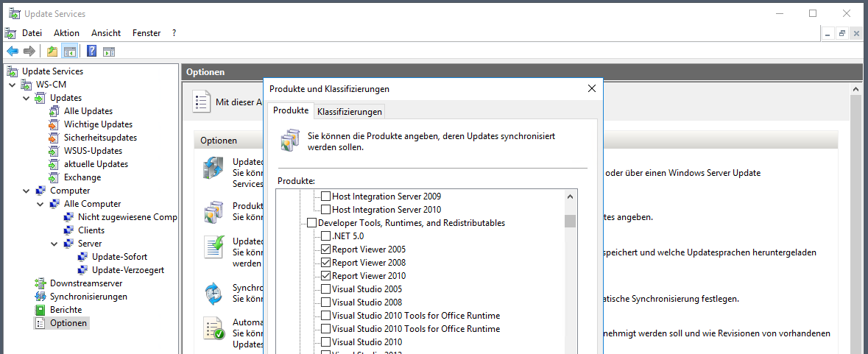Image resolution: width=868 pixels, height=354 pixels.
Task: Collapse the Computer tree node
Action: coord(27,191)
